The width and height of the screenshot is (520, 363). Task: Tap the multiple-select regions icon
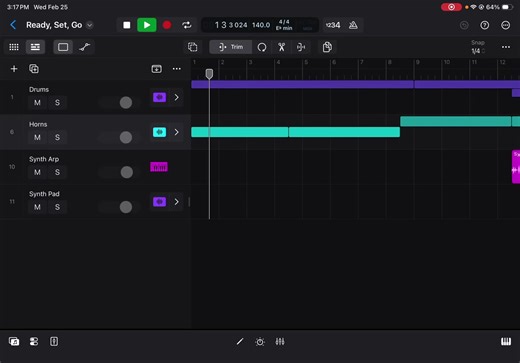click(x=193, y=47)
